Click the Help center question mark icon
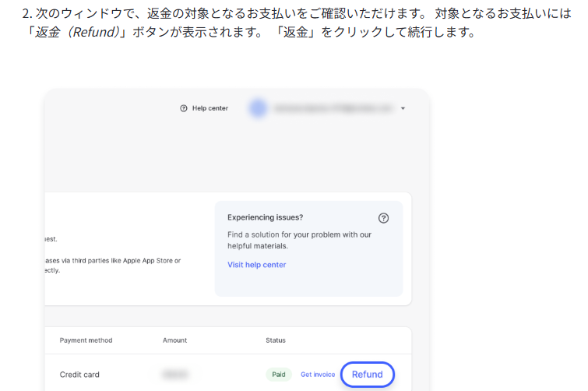The height and width of the screenshot is (391, 588). (x=183, y=108)
